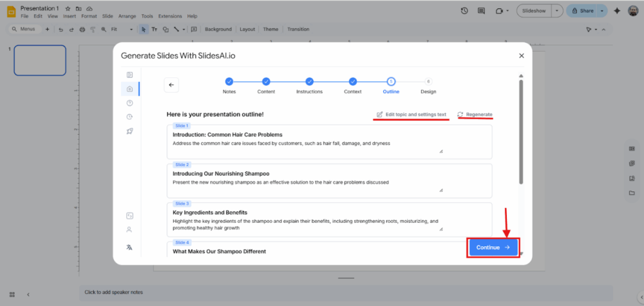Click the help question mark in the sidebar

(130, 103)
